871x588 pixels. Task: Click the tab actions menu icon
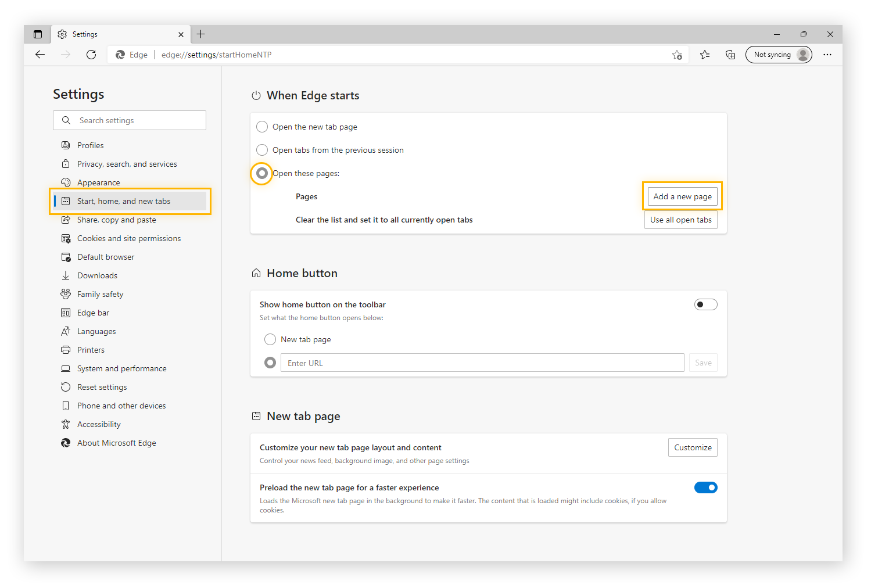coord(38,34)
